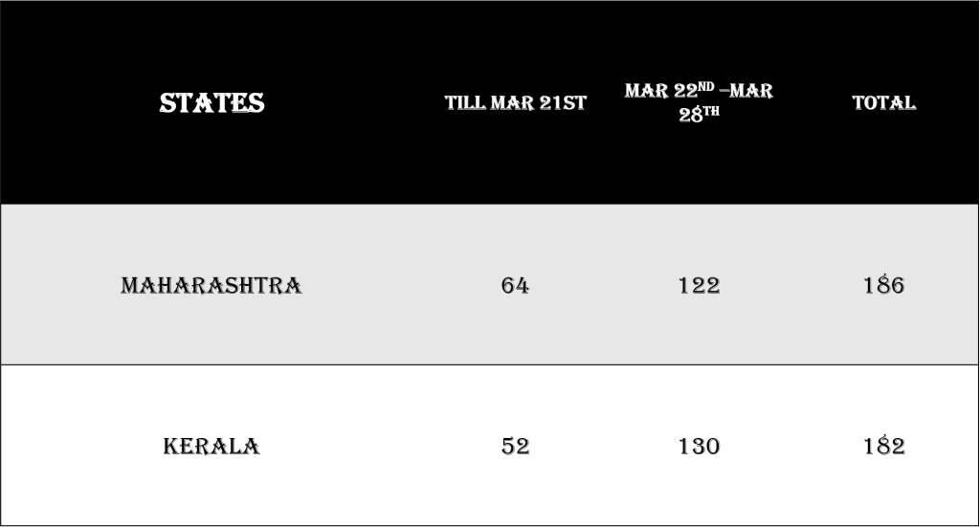
Task: Click the KERALA state name cell
Action: pyautogui.click(x=212, y=447)
